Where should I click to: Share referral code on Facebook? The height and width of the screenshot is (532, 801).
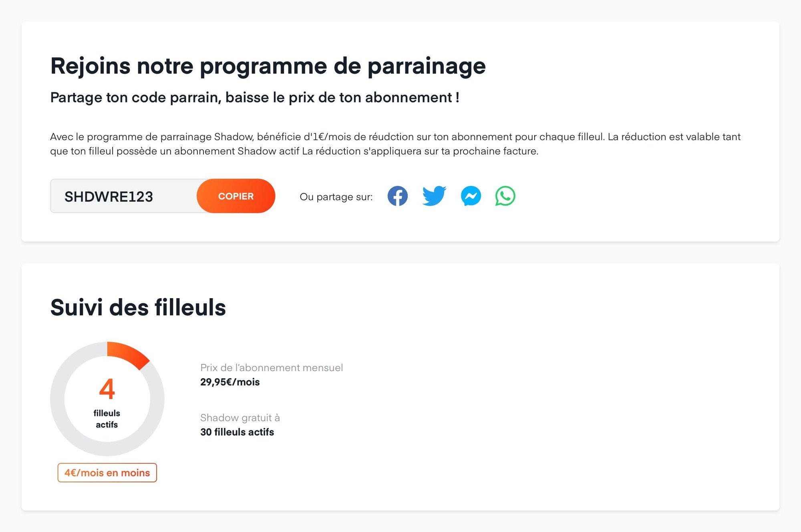click(x=397, y=196)
